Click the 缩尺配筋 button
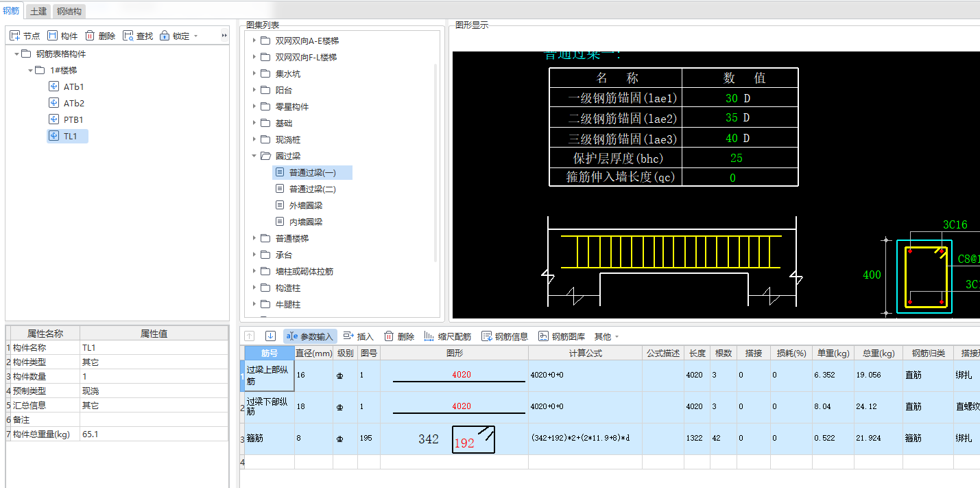This screenshot has height=488, width=980. (x=447, y=336)
